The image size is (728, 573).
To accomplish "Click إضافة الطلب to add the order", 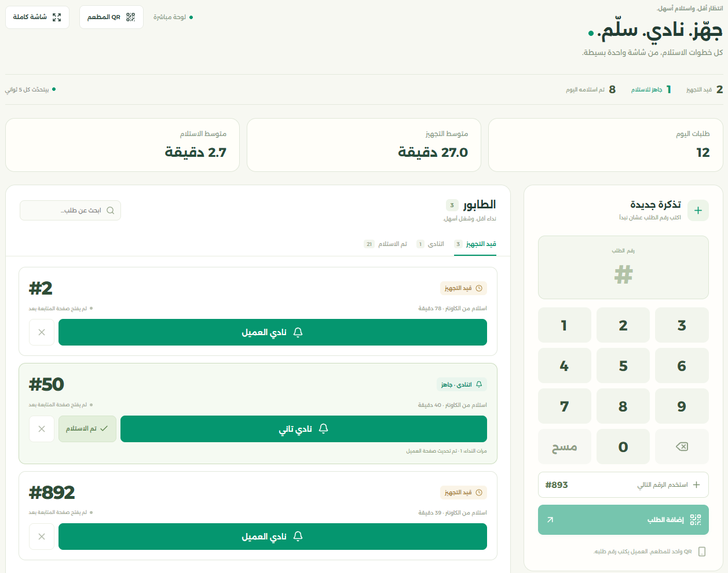I will click(623, 520).
